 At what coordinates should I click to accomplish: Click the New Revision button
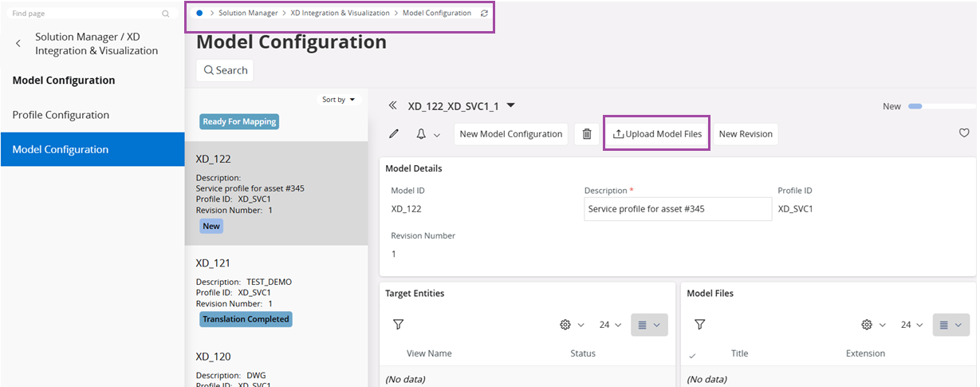point(745,134)
